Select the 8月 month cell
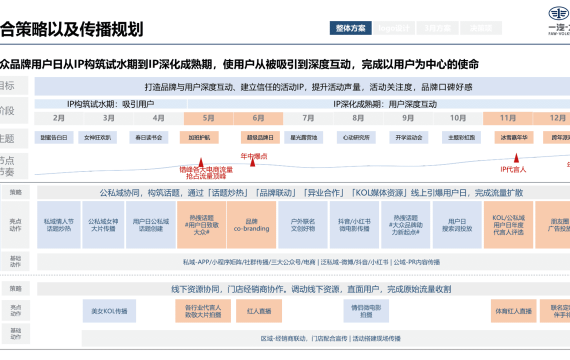Image resolution: width=570 pixels, height=360 pixels. (x=358, y=118)
